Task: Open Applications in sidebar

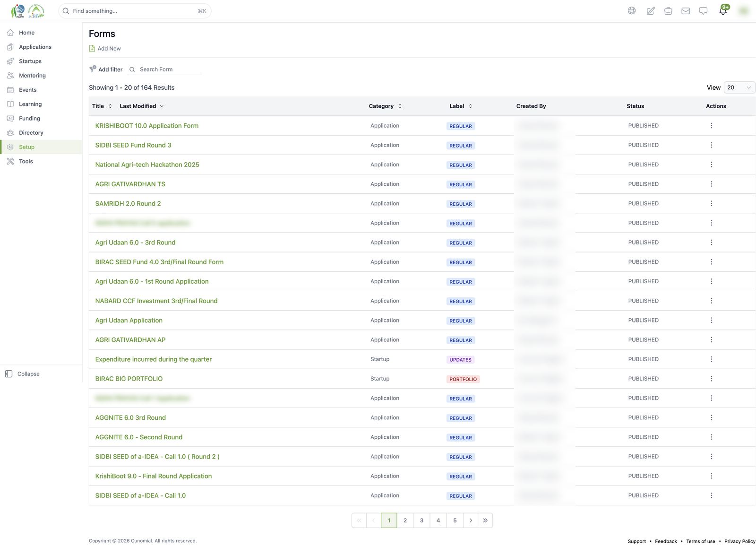Action: (x=41, y=47)
